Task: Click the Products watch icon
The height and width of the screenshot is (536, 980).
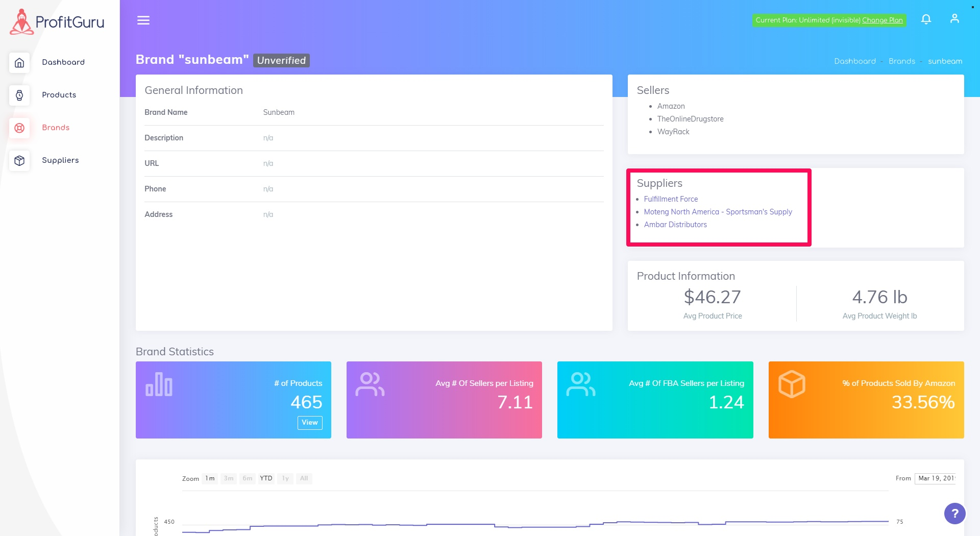Action: tap(19, 95)
